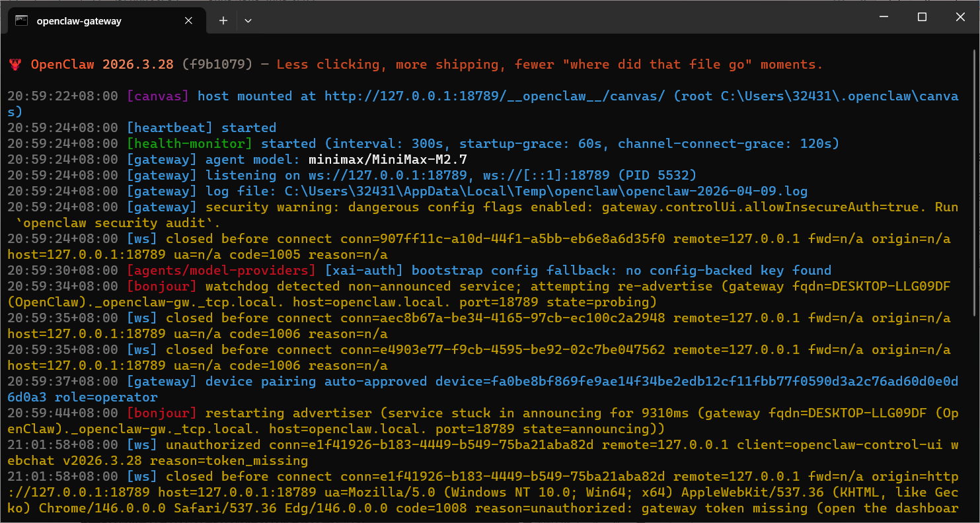The height and width of the screenshot is (523, 980).
Task: Open a new terminal tab
Action: pyautogui.click(x=223, y=20)
